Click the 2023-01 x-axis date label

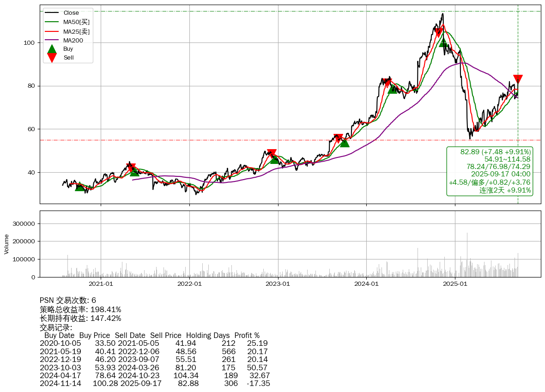point(278,284)
